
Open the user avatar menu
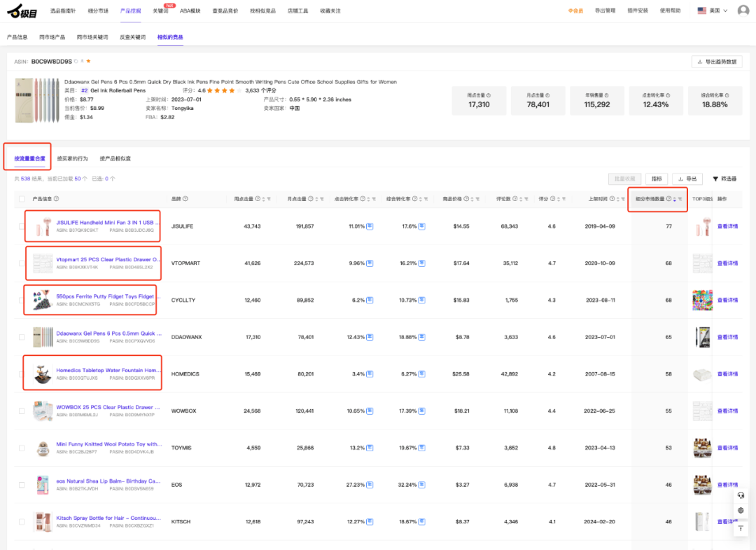click(743, 10)
